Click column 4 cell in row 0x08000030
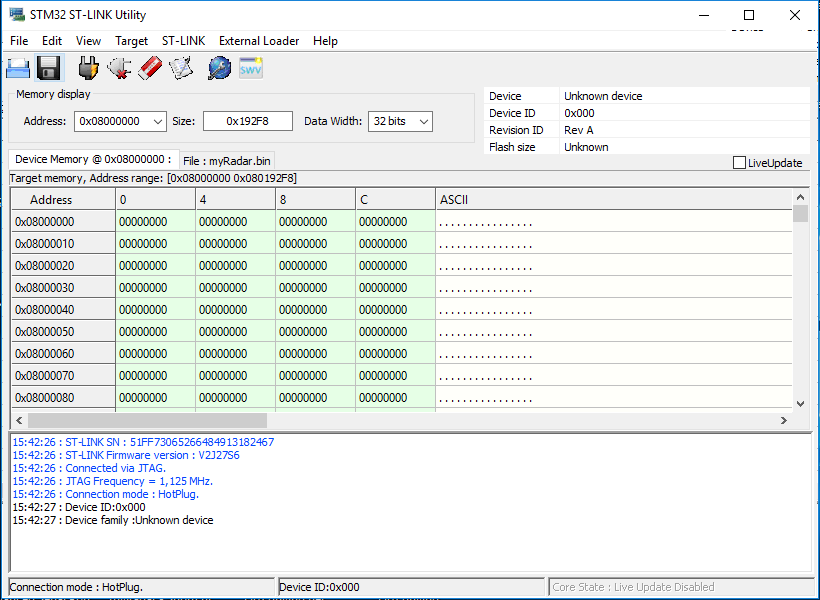Image resolution: width=820 pixels, height=600 pixels. click(x=235, y=288)
